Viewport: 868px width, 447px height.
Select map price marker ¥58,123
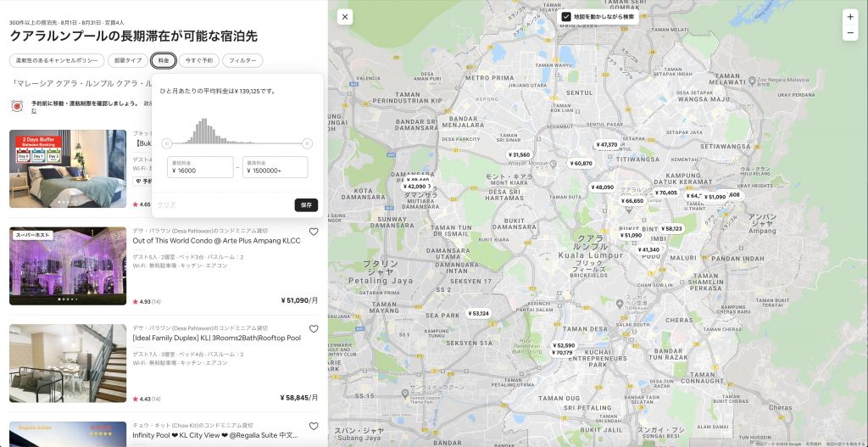[x=671, y=228]
